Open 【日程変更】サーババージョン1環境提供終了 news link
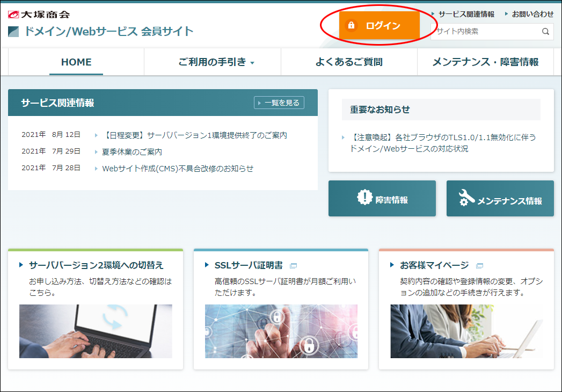 tap(195, 135)
